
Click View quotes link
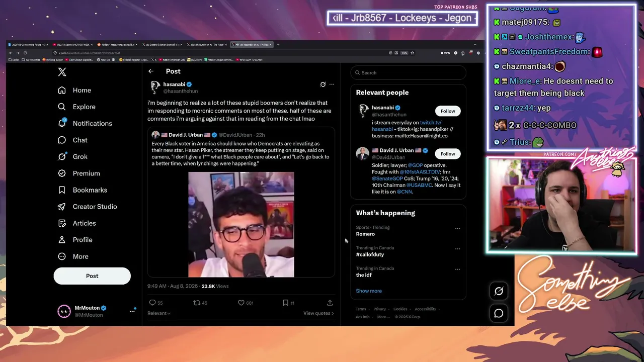tap(318, 313)
